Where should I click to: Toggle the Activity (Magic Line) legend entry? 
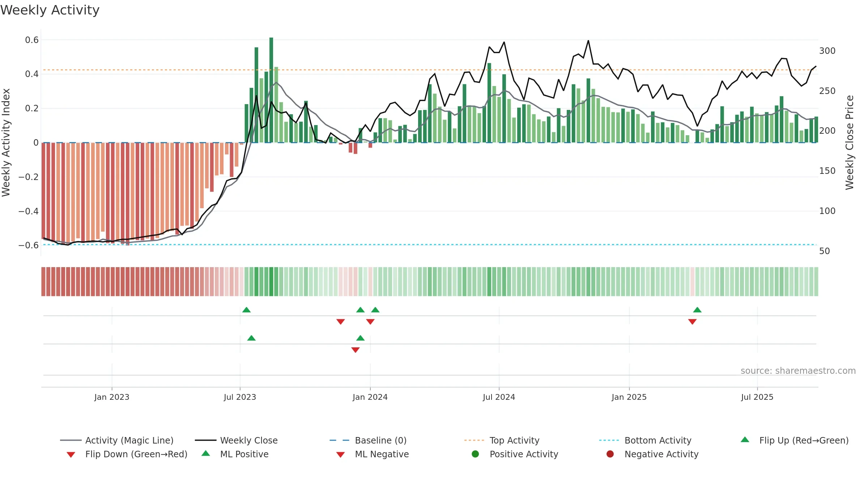point(117,440)
